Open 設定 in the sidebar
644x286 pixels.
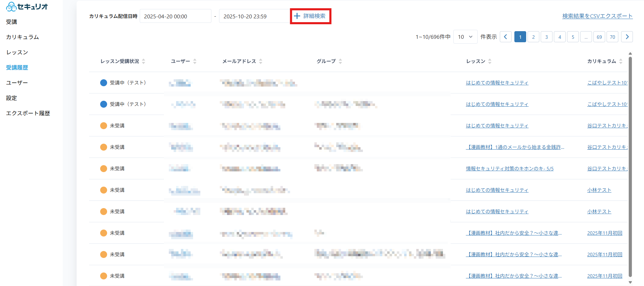(11, 98)
